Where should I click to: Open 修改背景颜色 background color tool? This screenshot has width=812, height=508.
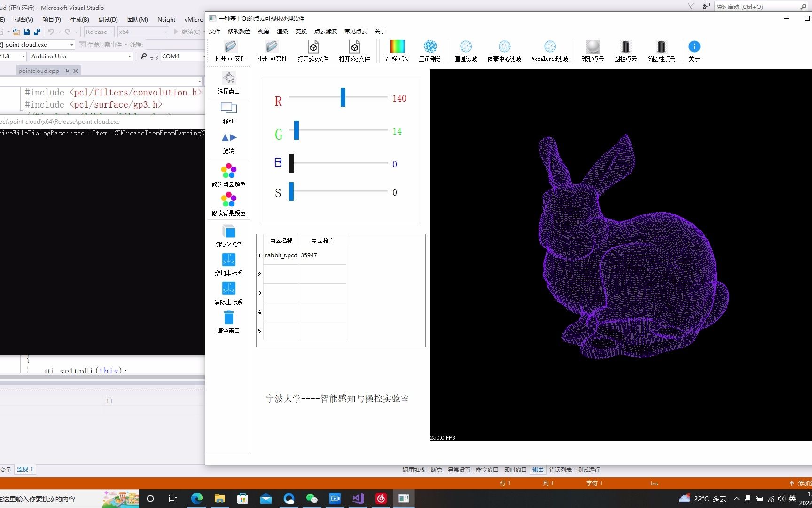228,204
